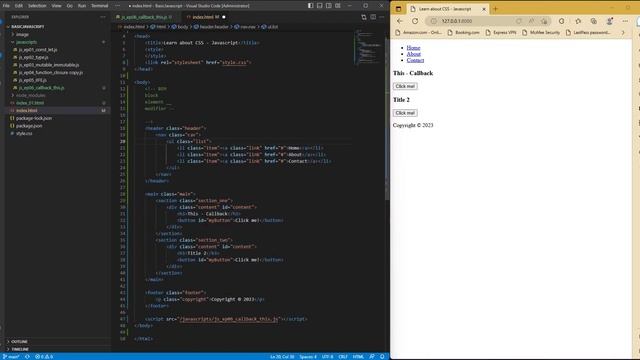Viewport: 640px width, 360px height.
Task: Click main branch indicator in status bar
Action: (11, 357)
